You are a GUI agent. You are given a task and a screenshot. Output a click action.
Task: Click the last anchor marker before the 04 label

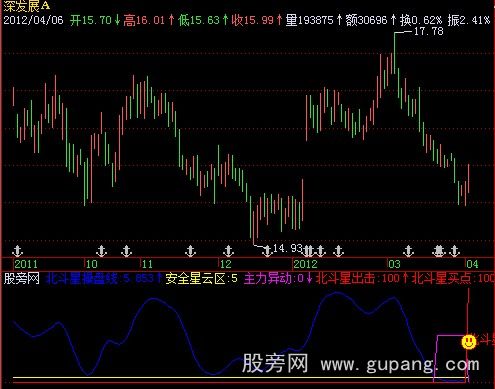coord(454,251)
